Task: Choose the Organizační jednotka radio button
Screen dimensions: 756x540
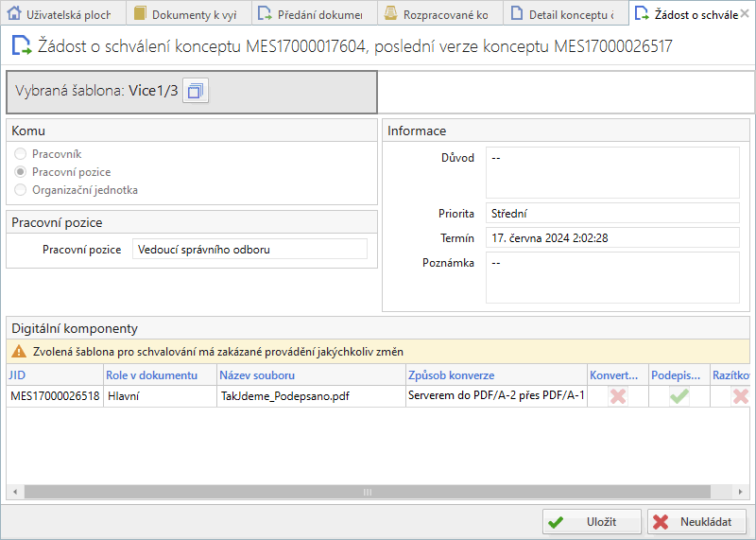Action: tap(21, 190)
